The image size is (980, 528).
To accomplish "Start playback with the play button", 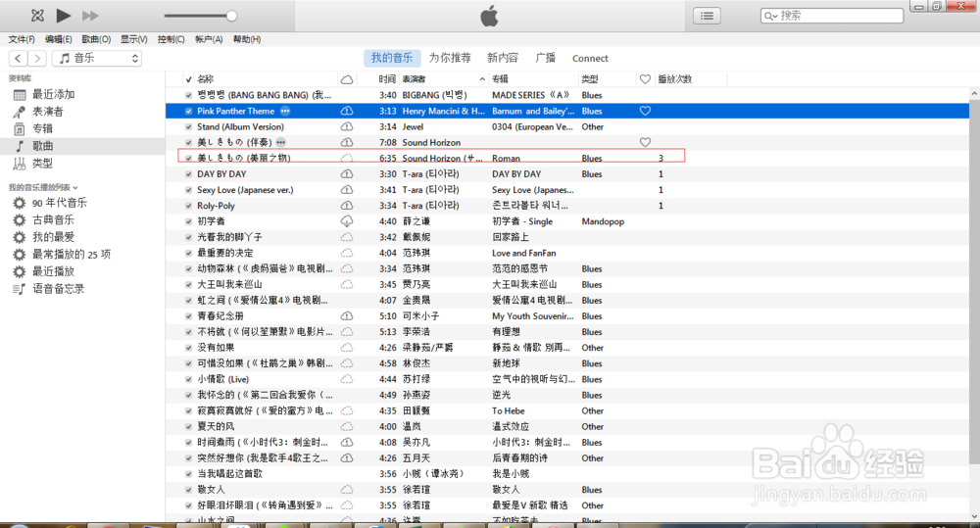I will tap(63, 16).
